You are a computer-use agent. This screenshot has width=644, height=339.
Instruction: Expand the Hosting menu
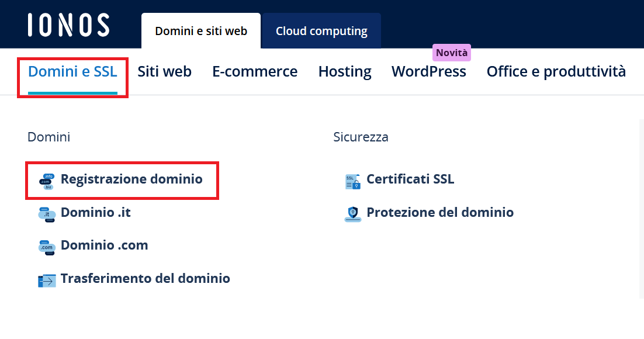(x=345, y=72)
